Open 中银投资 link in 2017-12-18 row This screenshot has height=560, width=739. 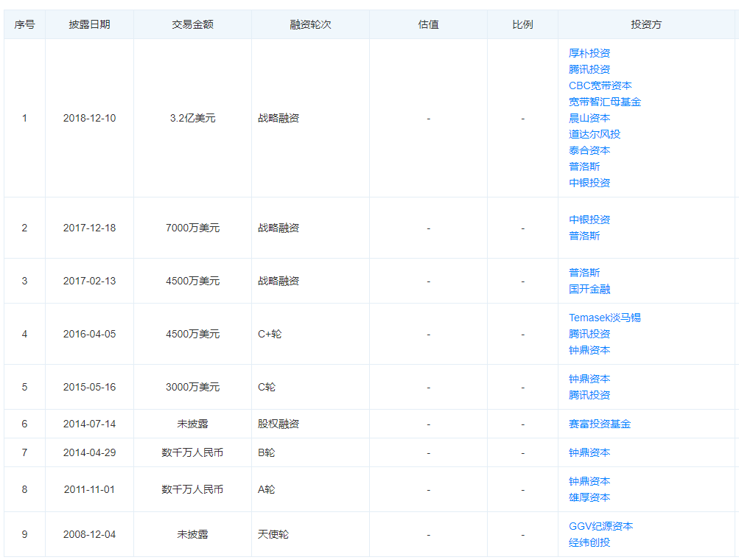tap(589, 220)
